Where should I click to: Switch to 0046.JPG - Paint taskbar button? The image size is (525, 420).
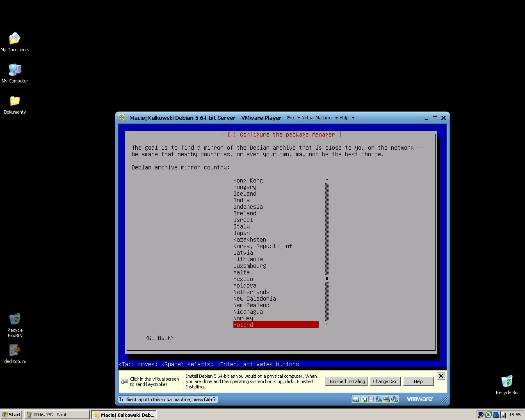click(x=57, y=415)
